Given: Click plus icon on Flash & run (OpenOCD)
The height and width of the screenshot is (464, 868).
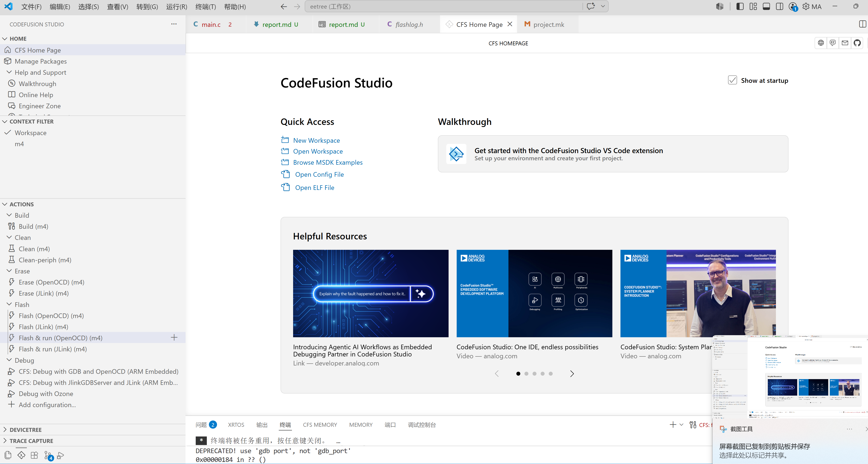Looking at the screenshot, I should (x=174, y=338).
